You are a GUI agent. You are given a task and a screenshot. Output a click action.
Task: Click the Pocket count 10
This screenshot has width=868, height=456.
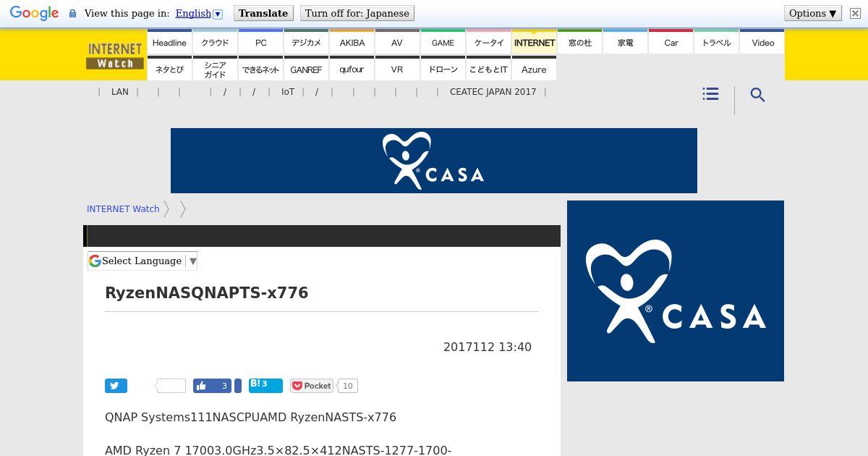[x=347, y=386]
